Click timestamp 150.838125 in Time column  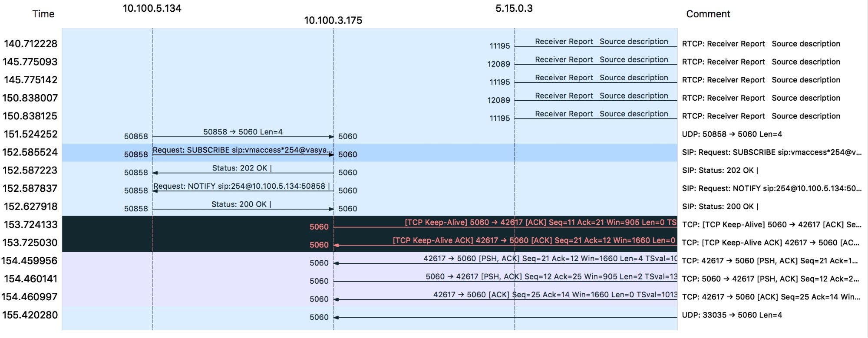tap(30, 116)
